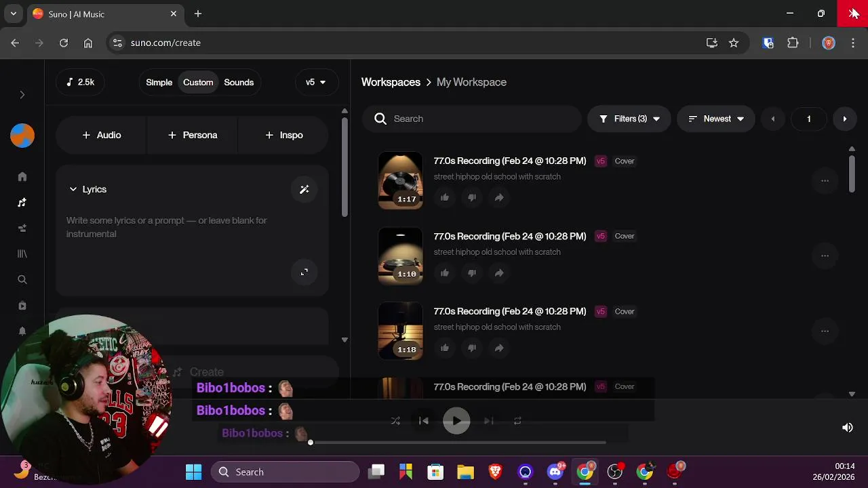Switch to Sounds mode
The width and height of the screenshot is (868, 488).
coord(239,82)
